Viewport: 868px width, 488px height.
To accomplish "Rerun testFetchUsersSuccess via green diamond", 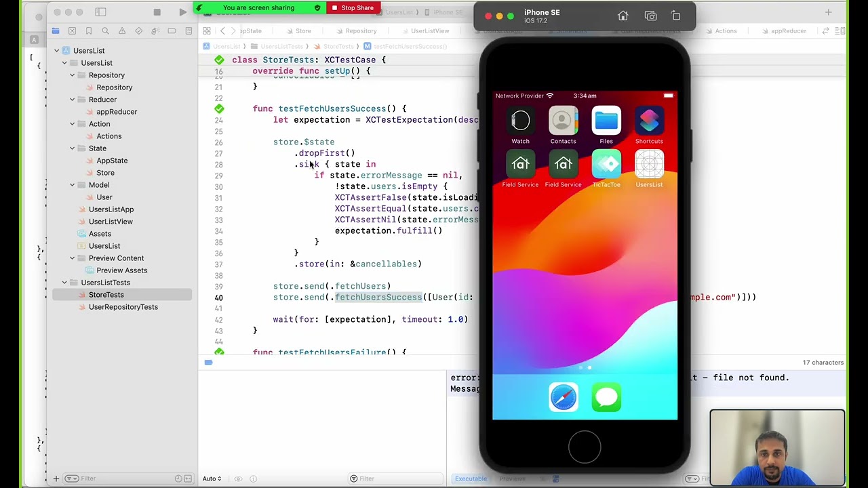I will (x=219, y=108).
